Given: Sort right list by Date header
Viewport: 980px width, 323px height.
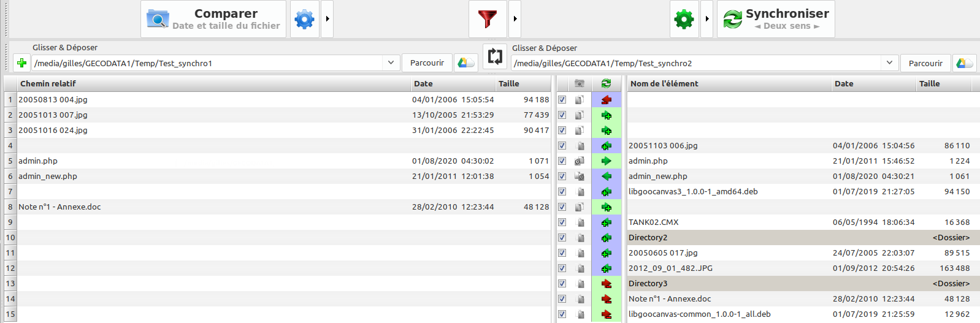Looking at the screenshot, I should click(x=874, y=84).
